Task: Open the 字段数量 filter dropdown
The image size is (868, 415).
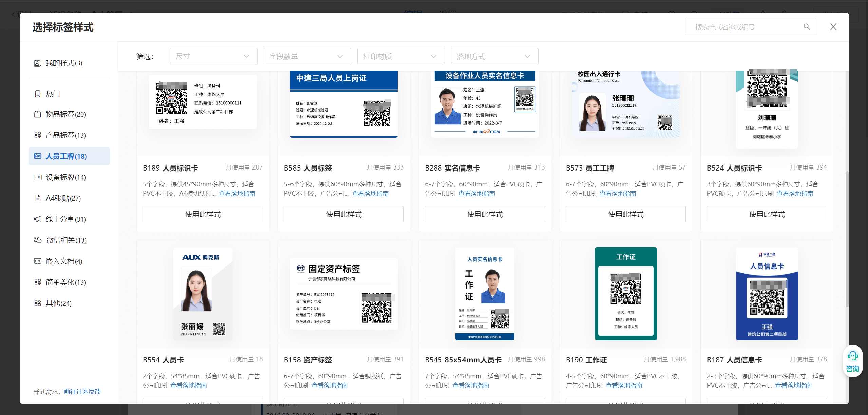Action: pos(307,56)
